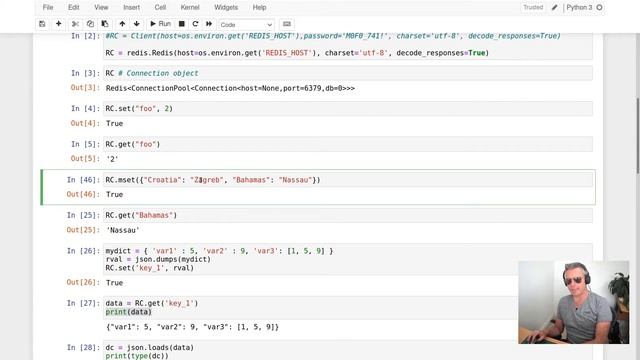Open the Kernel menu
640x360 pixels.
(190, 7)
